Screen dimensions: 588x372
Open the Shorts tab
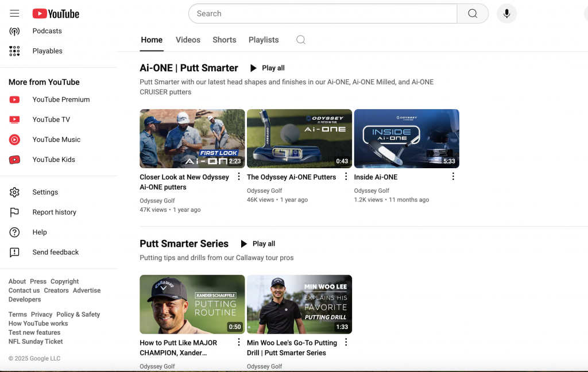(x=225, y=40)
